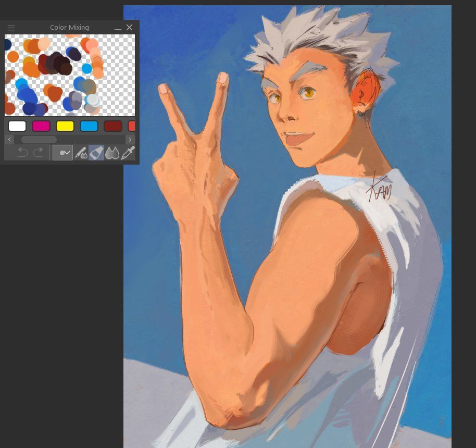Open the brush size dropdown in Color Mixing

click(x=62, y=153)
